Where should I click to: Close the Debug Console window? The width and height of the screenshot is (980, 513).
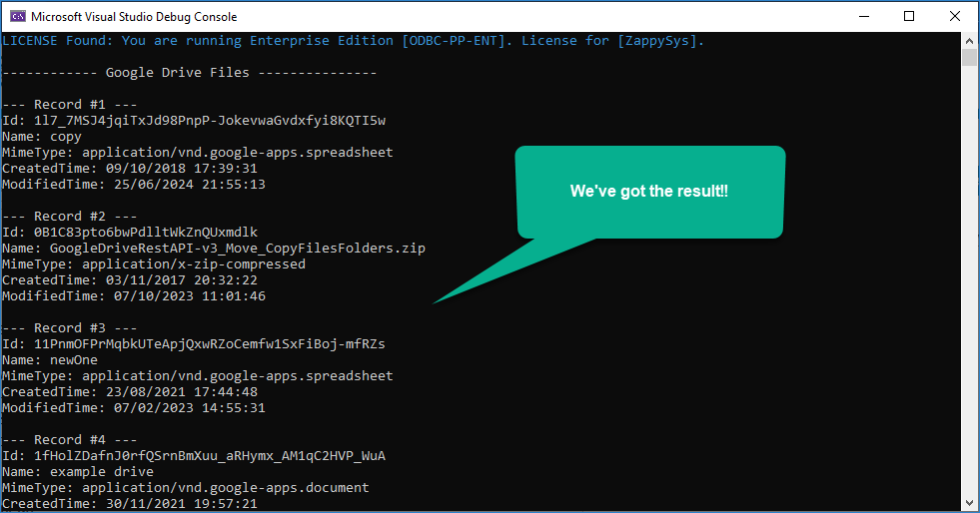[x=955, y=16]
